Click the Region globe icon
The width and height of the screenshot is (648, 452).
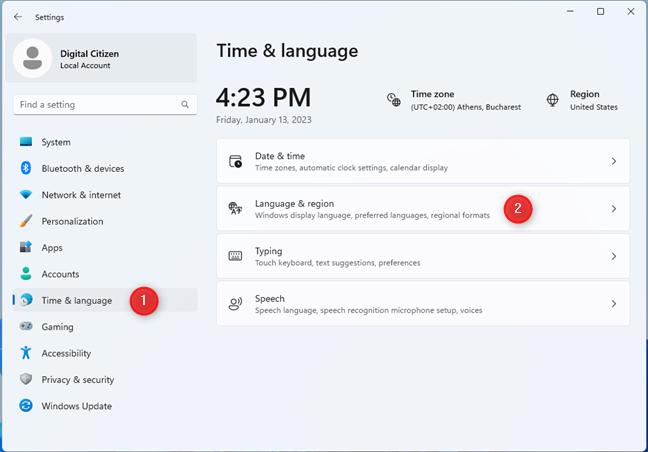coord(553,100)
